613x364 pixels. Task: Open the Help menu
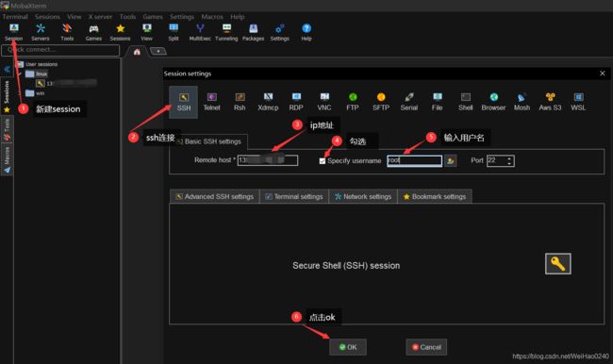coord(238,17)
